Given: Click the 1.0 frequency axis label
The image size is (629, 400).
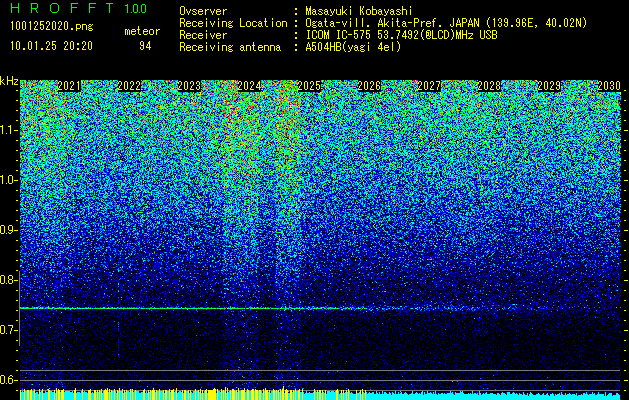Looking at the screenshot, I should [x=9, y=180].
